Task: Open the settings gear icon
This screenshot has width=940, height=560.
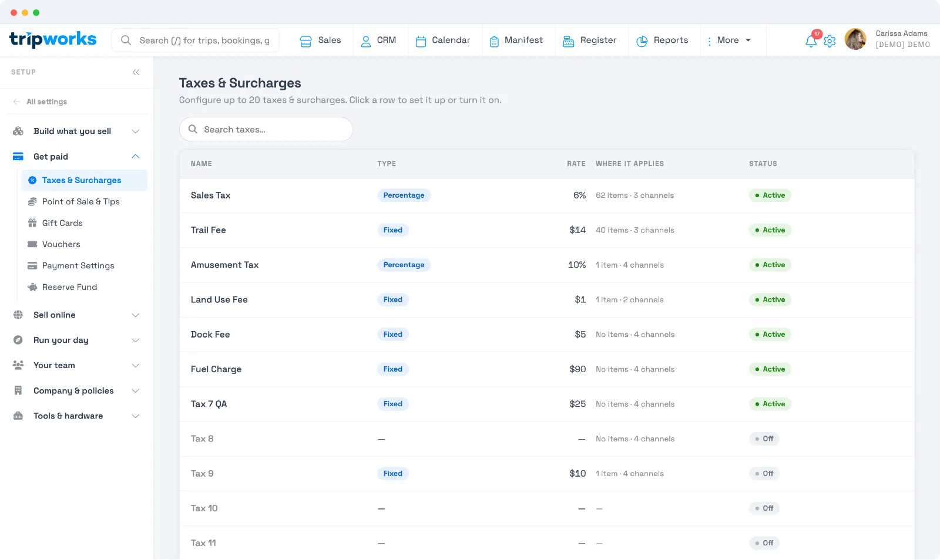Action: click(x=830, y=41)
